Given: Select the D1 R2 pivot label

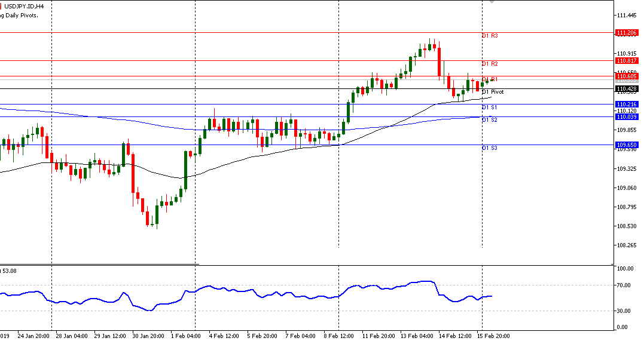Looking at the screenshot, I should pyautogui.click(x=490, y=63).
